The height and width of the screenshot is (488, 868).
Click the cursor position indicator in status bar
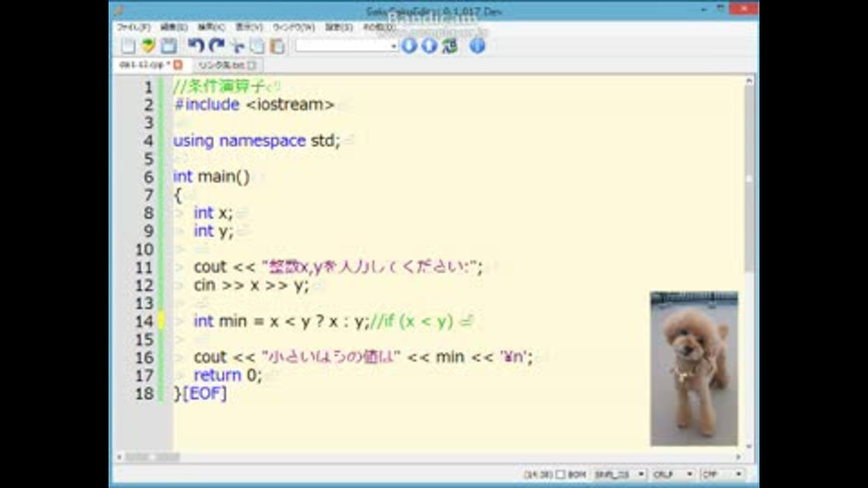(x=538, y=474)
